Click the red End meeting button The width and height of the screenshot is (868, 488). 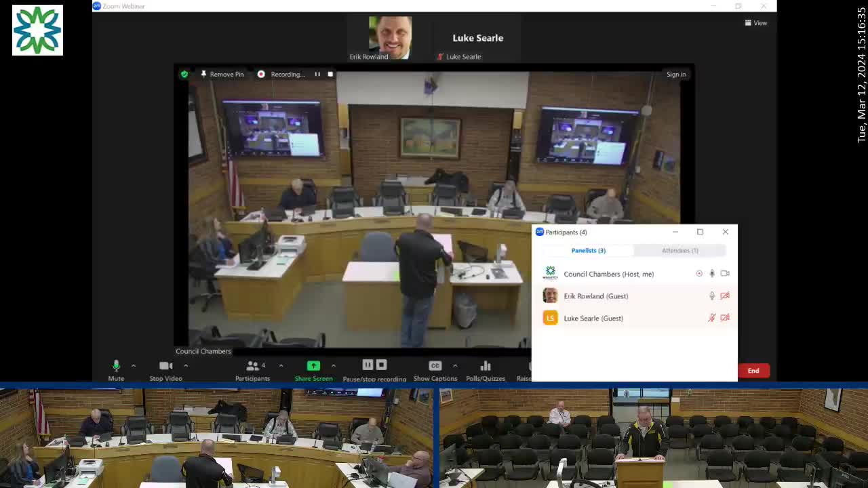[753, 371]
